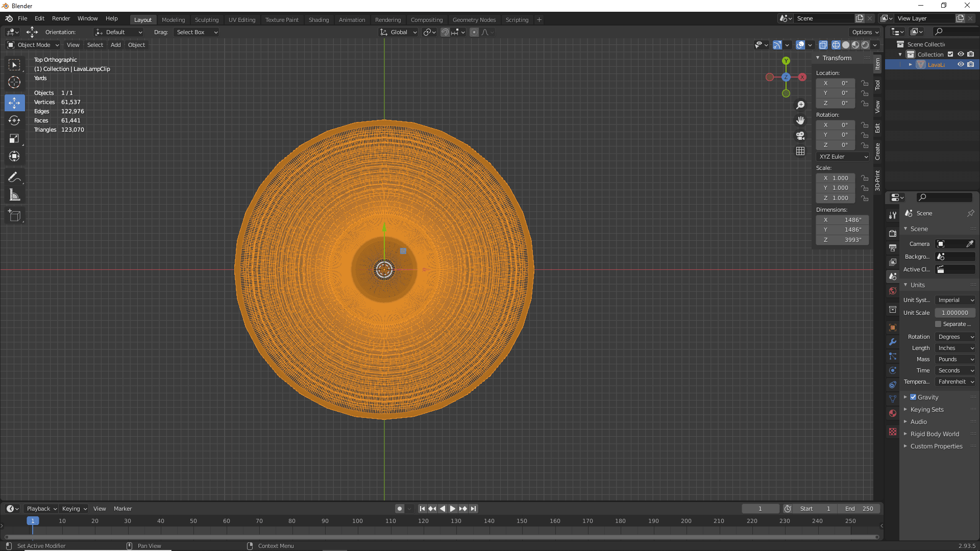
Task: Toggle viewport overlays
Action: [x=800, y=45]
